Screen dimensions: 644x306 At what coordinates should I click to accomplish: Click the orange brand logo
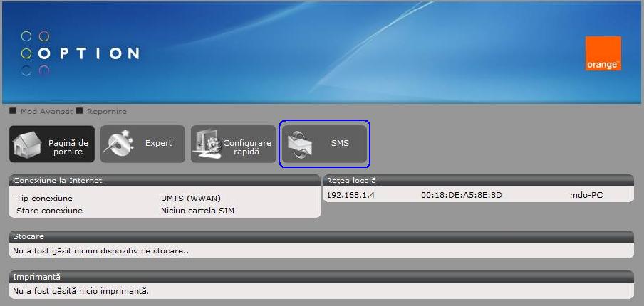pyautogui.click(x=603, y=53)
